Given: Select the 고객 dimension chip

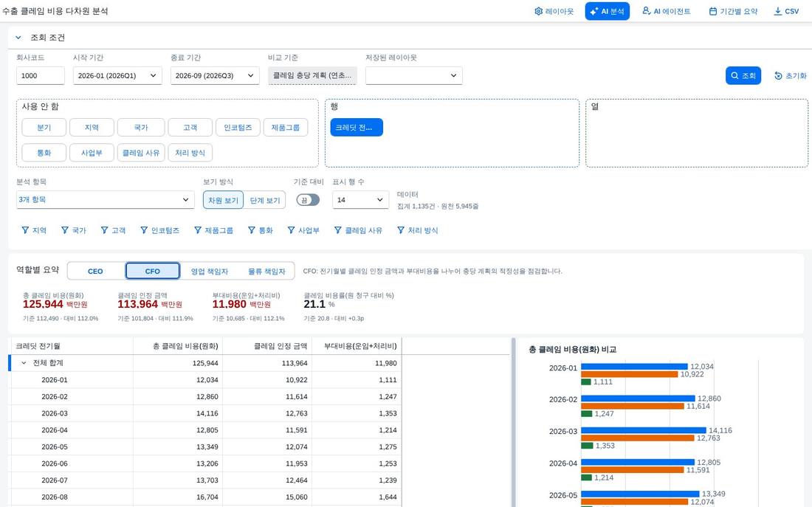Looking at the screenshot, I should 190,128.
